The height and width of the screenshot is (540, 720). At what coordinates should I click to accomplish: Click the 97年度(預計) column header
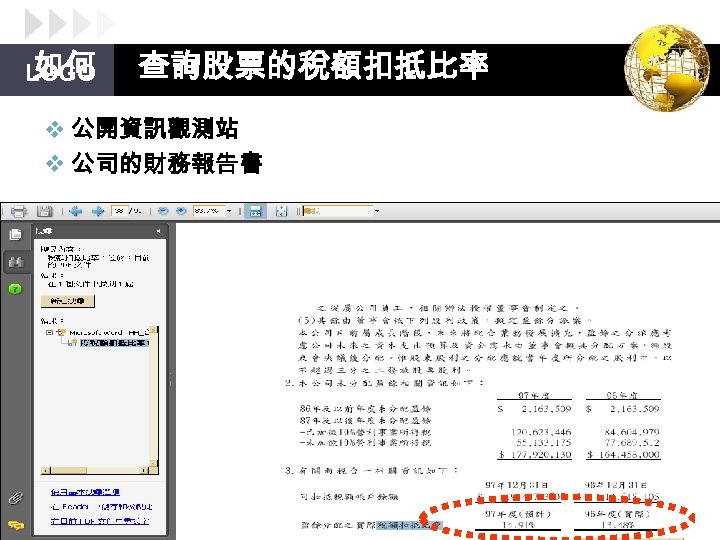(518, 514)
